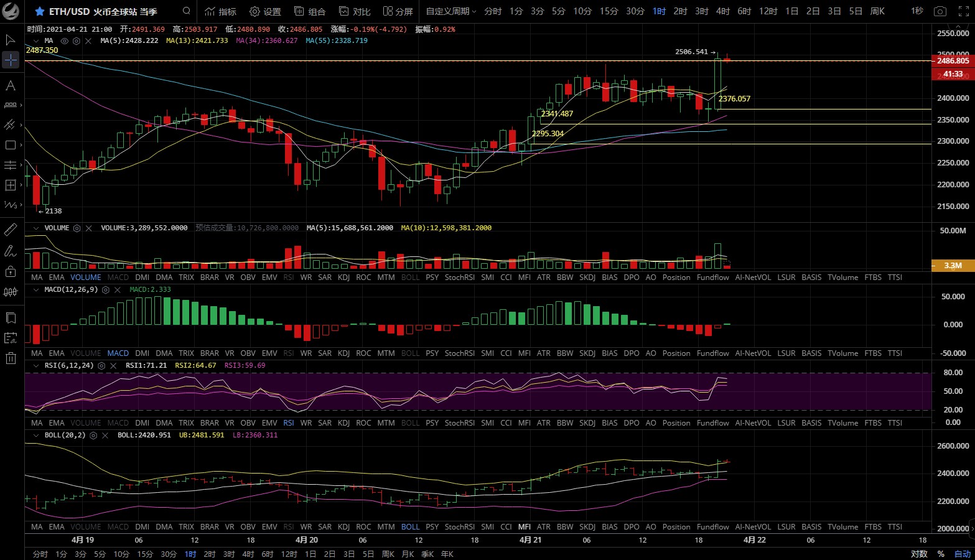
Task: Open the bookmark icon in sidebar
Action: pos(11,318)
